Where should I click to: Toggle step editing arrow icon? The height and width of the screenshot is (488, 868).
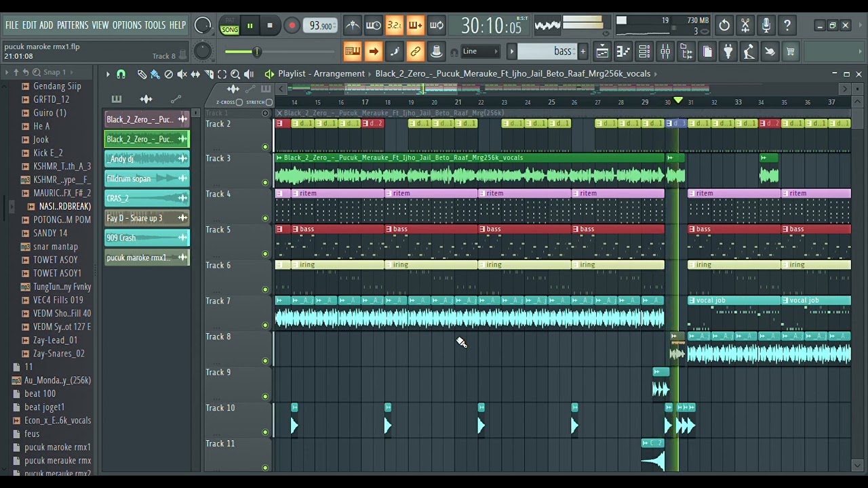[374, 52]
